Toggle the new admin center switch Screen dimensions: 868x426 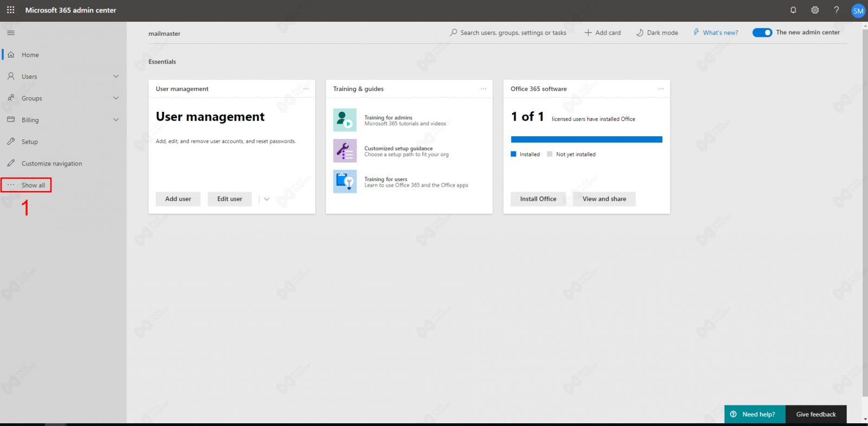[762, 33]
